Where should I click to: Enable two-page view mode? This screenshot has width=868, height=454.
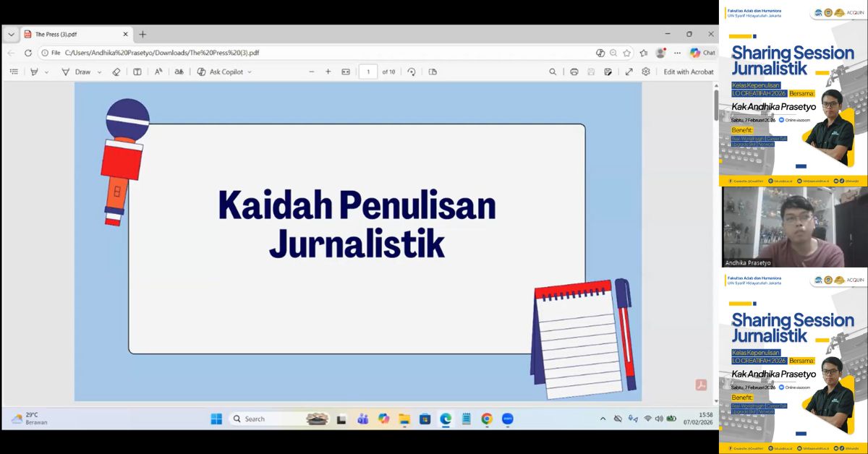click(137, 72)
